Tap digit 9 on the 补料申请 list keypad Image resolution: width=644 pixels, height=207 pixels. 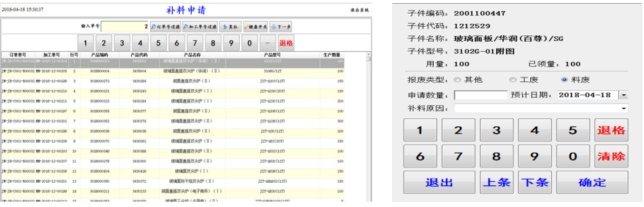point(231,43)
